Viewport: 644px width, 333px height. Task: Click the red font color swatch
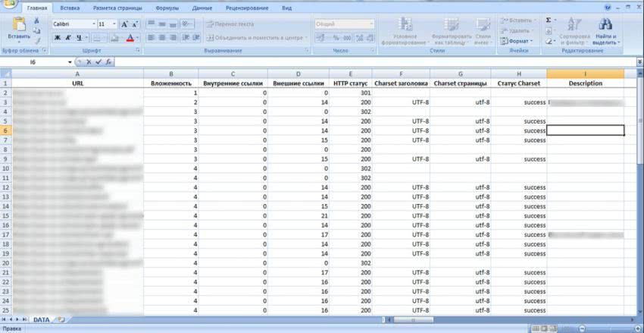pos(130,38)
